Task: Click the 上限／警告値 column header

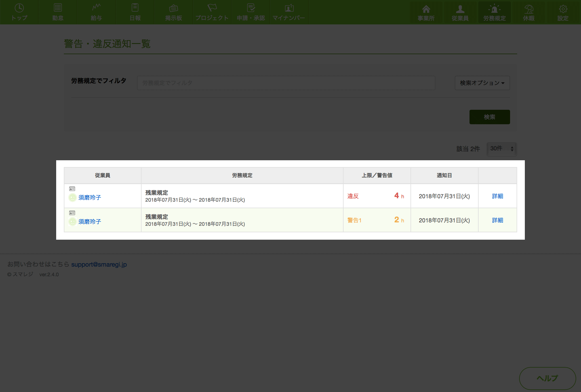Action: [377, 175]
